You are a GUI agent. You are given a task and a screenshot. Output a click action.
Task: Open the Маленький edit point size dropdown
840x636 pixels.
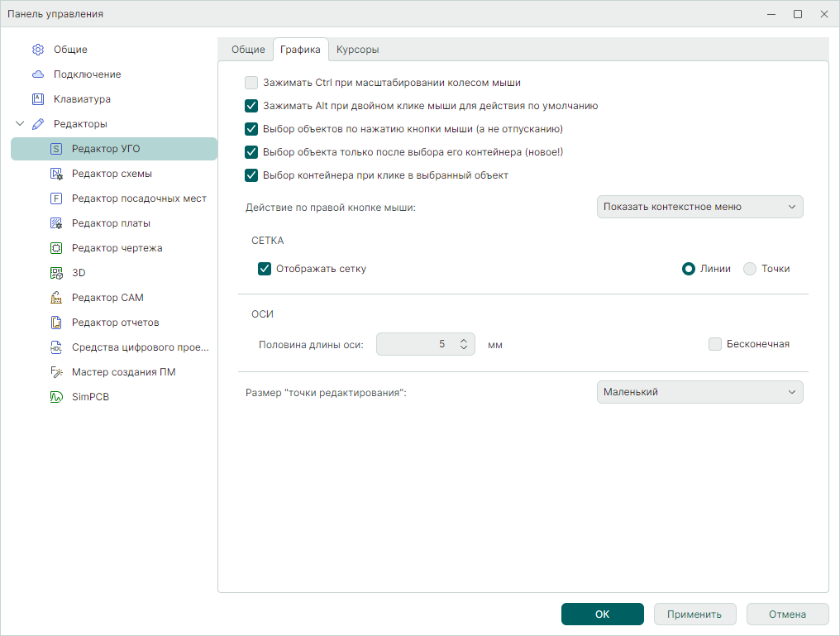tap(699, 392)
